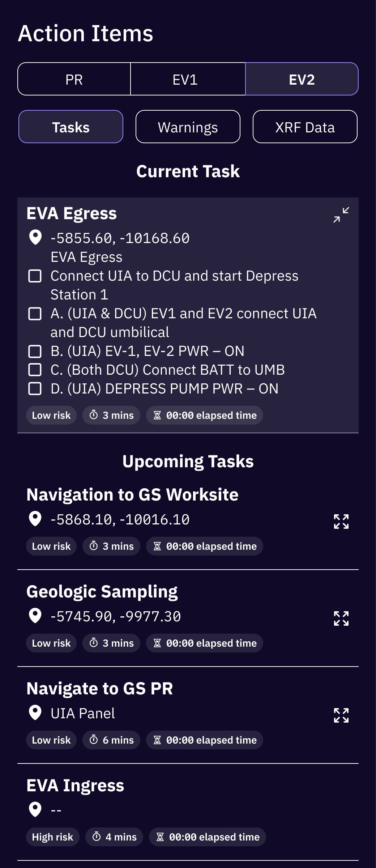Check D. DEPRESS PUMP PWR ON step
376x868 pixels.
(x=35, y=389)
